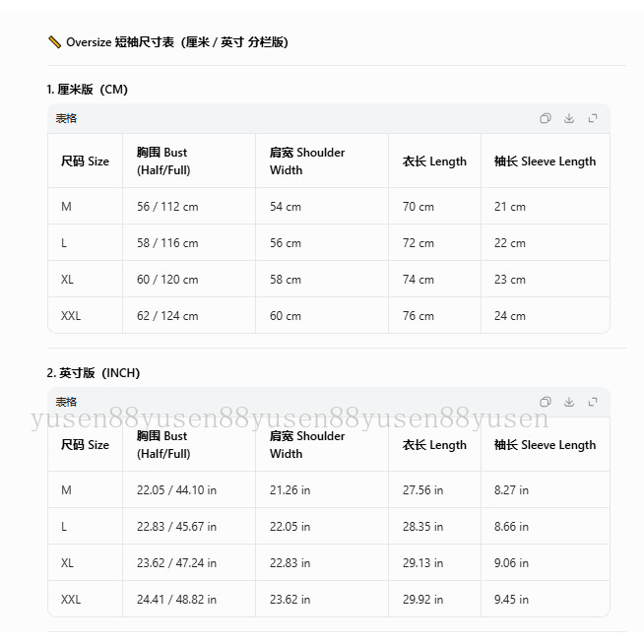Click the 76 cm length cell
644x644 pixels.
point(419,315)
